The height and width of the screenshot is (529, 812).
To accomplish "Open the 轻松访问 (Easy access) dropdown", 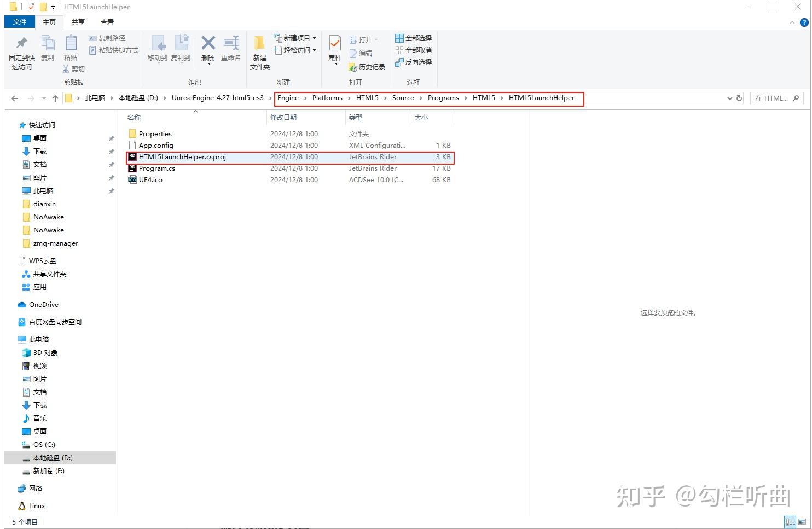I will point(295,50).
